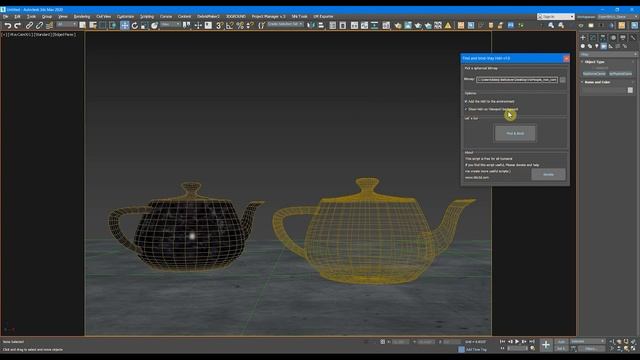Click the Redo arrow icon
This screenshot has width=640, height=360.
(x=18, y=26)
